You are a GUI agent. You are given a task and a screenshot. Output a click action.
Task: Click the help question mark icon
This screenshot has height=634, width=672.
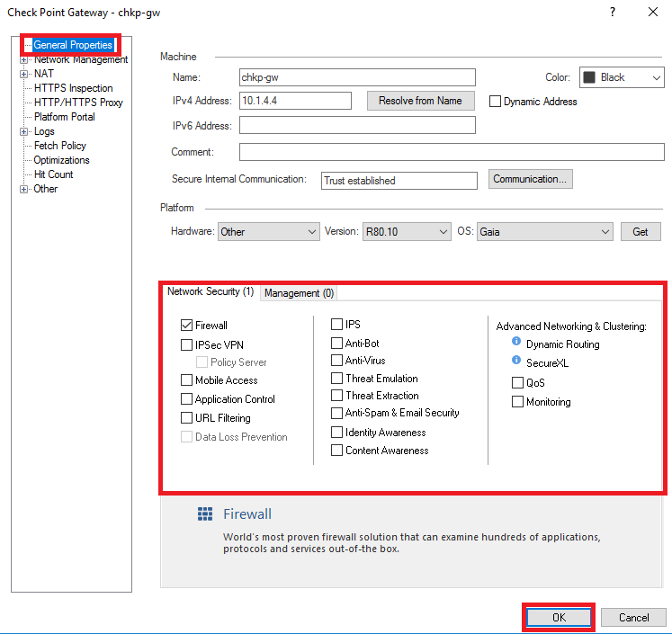(x=613, y=12)
